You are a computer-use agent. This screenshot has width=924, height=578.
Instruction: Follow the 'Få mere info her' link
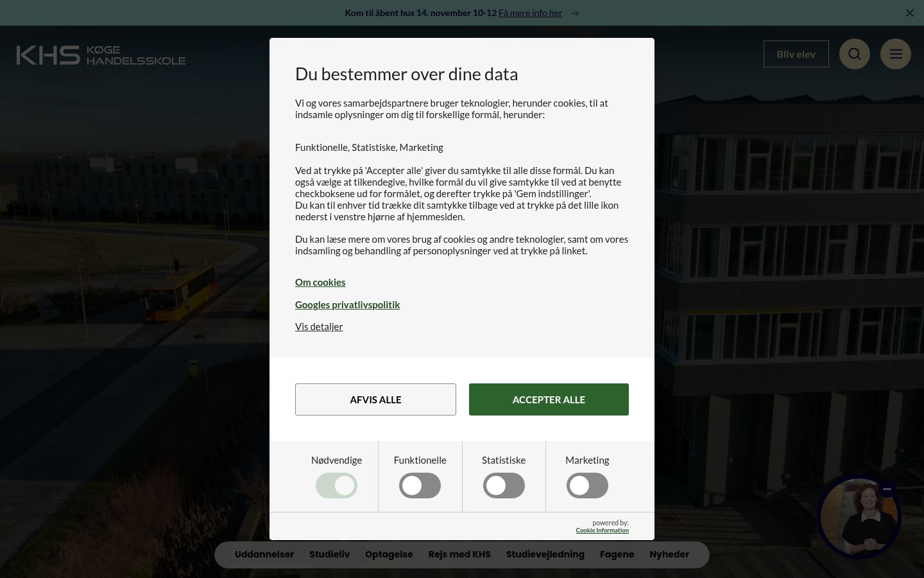[x=530, y=13]
